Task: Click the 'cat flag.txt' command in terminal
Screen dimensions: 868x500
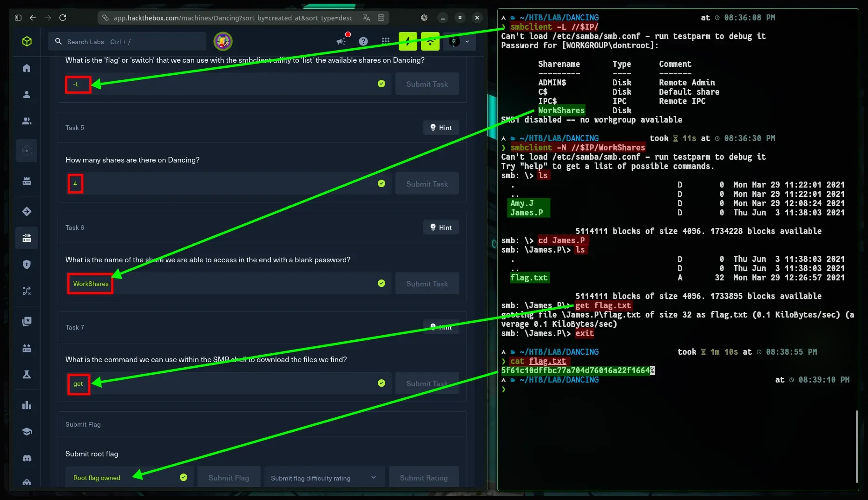Action: [x=538, y=361]
